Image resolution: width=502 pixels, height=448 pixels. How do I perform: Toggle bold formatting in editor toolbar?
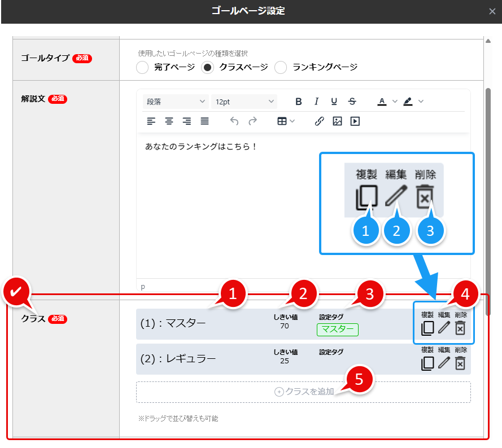(299, 102)
